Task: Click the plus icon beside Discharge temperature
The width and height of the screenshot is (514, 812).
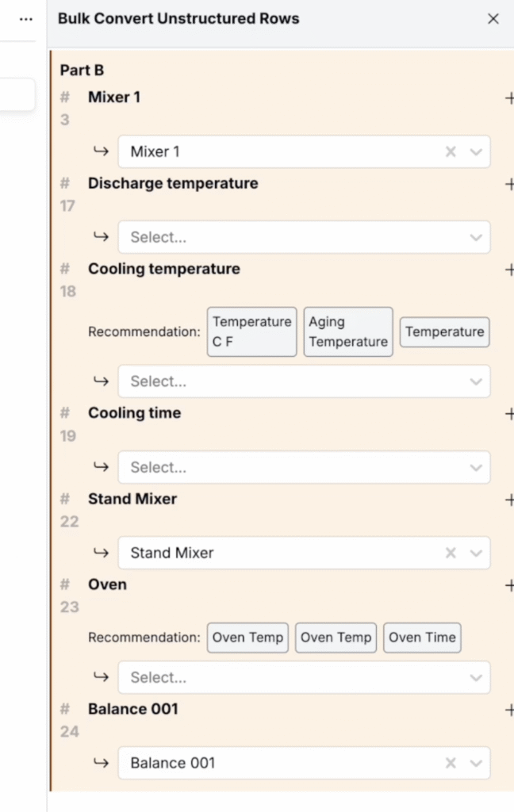Action: (509, 184)
